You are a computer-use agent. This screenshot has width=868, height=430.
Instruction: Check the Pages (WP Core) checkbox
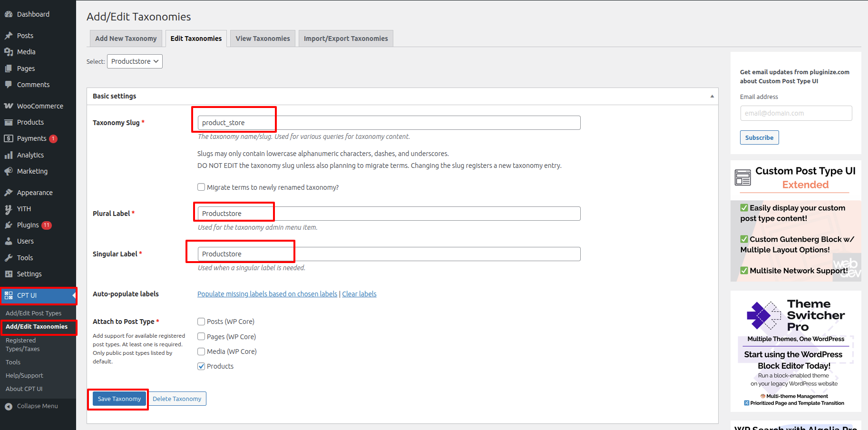click(x=201, y=337)
